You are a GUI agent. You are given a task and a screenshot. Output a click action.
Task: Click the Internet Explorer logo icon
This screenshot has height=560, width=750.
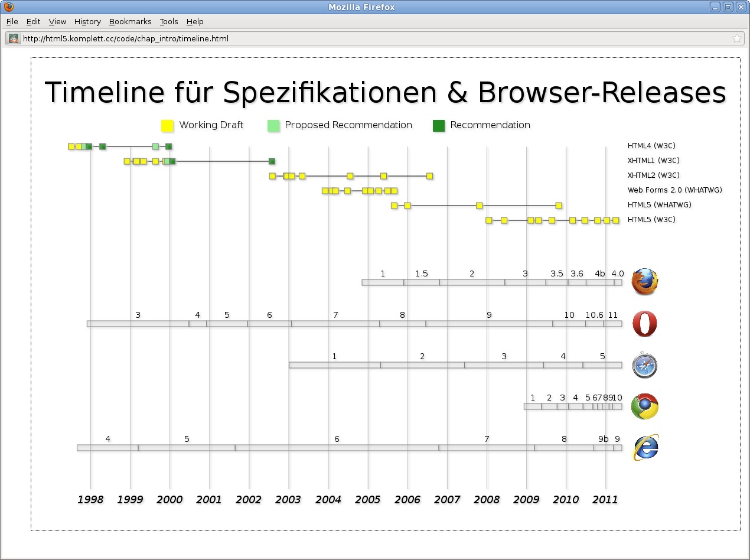click(x=645, y=448)
